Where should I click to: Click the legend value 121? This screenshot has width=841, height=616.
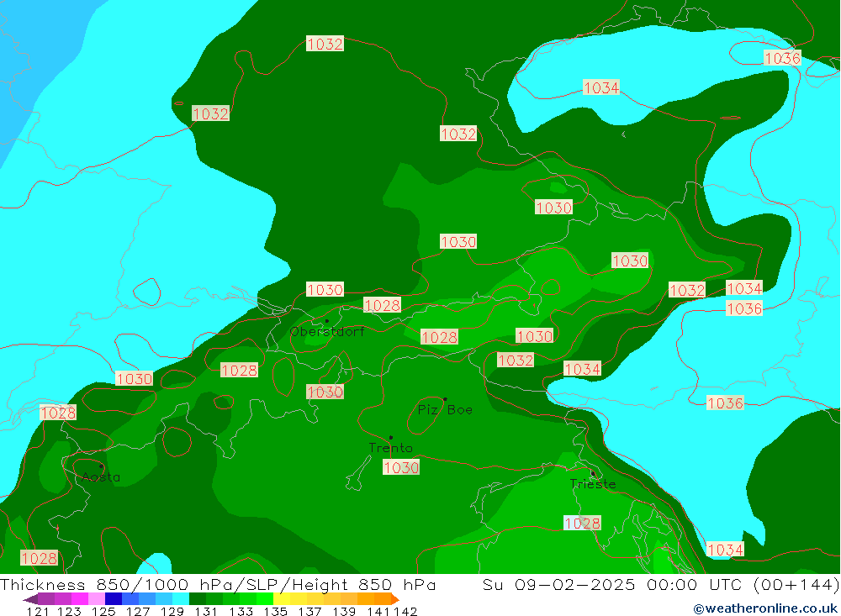coord(38,611)
